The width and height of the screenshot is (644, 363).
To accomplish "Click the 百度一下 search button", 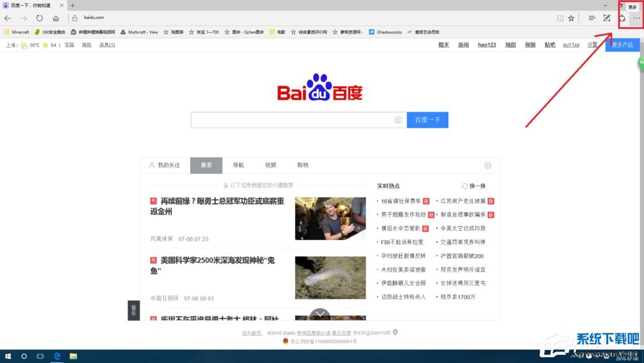I will coord(428,120).
